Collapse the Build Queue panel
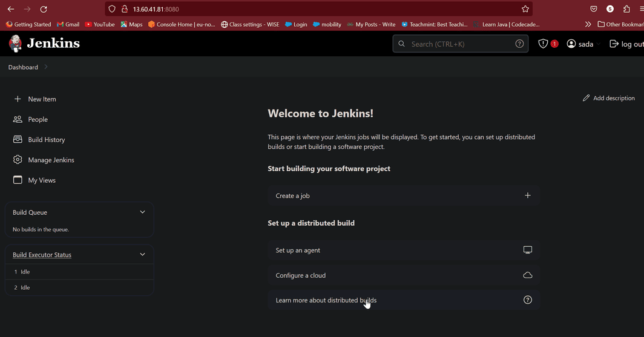Image resolution: width=644 pixels, height=337 pixels. coord(142,212)
